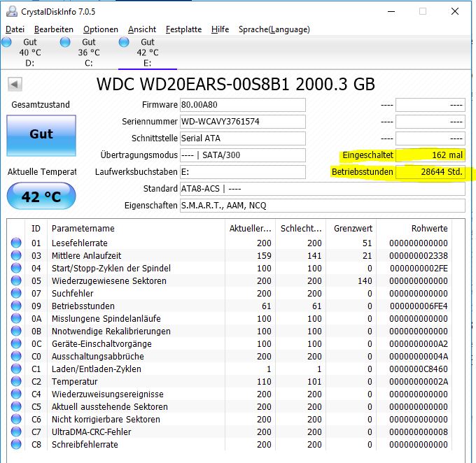Image resolution: width=476 pixels, height=463 pixels.
Task: Click raw value 000000000008 in UltraDMA-CRC-Fehler row
Action: click(x=419, y=432)
